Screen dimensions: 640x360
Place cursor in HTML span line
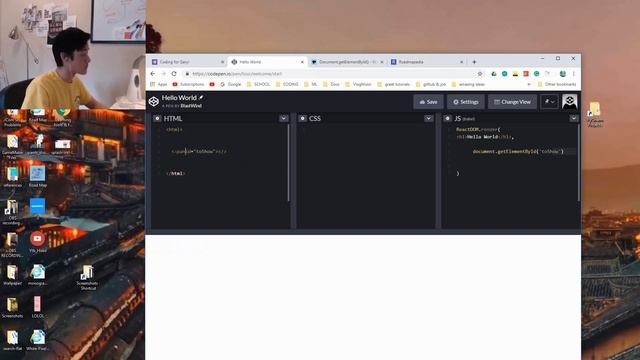199,151
